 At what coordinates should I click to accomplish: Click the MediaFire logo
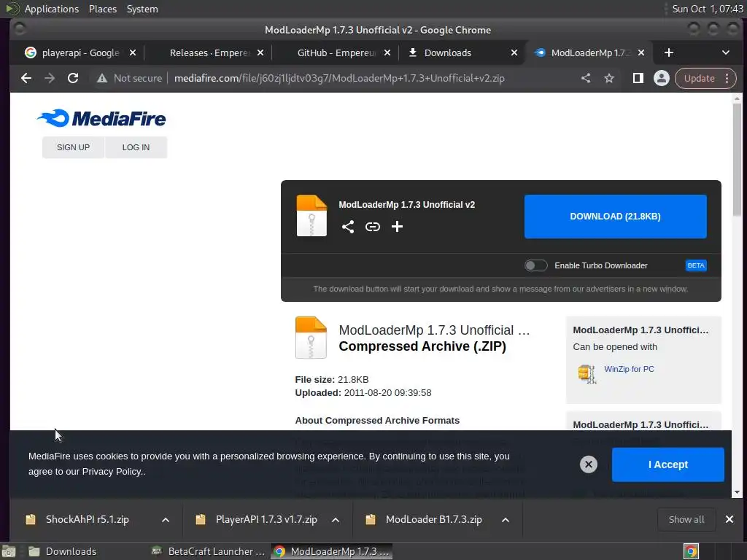pyautogui.click(x=101, y=118)
